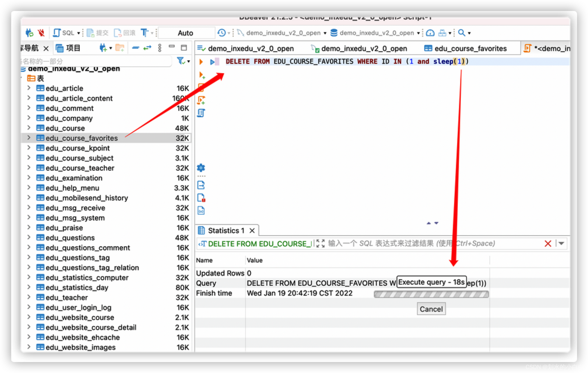Click the reconnect database plug icon
This screenshot has width=588, height=373.
(30, 33)
